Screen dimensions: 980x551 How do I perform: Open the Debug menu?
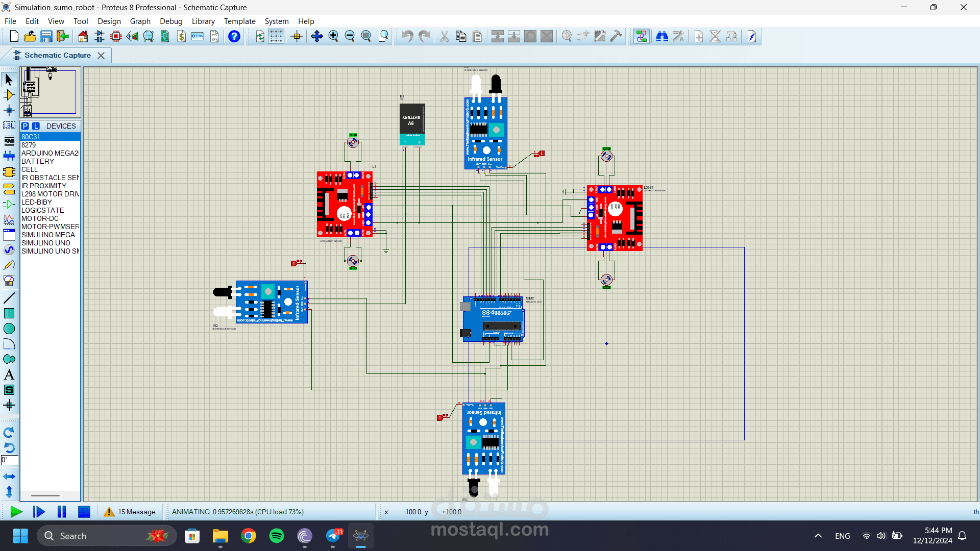pos(171,21)
